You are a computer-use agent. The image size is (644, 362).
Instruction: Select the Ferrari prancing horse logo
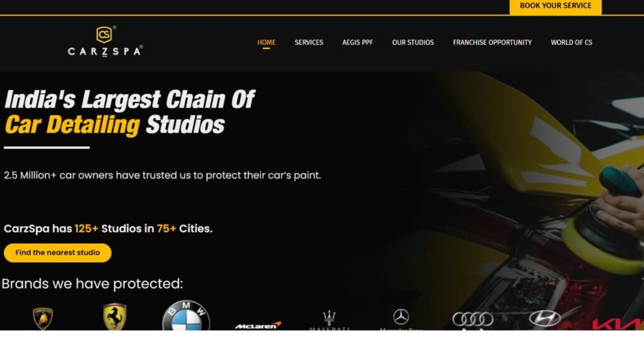(x=114, y=317)
